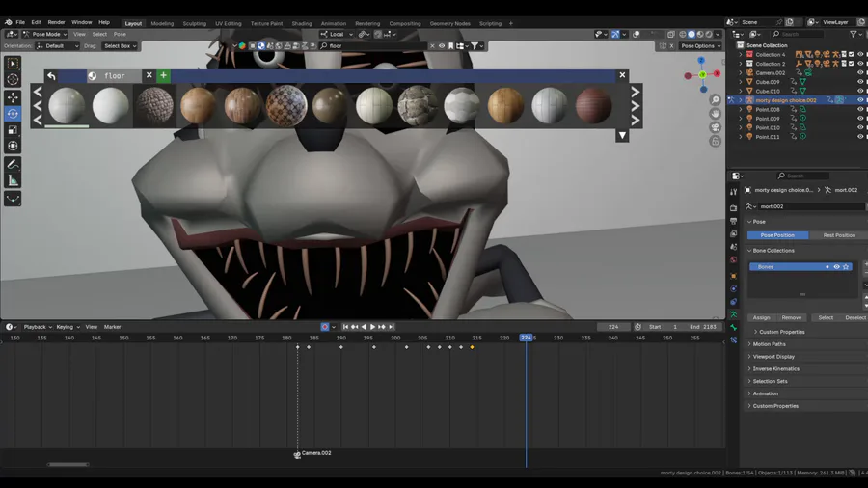Play the animation in the timeline
The image size is (868, 488).
click(372, 327)
